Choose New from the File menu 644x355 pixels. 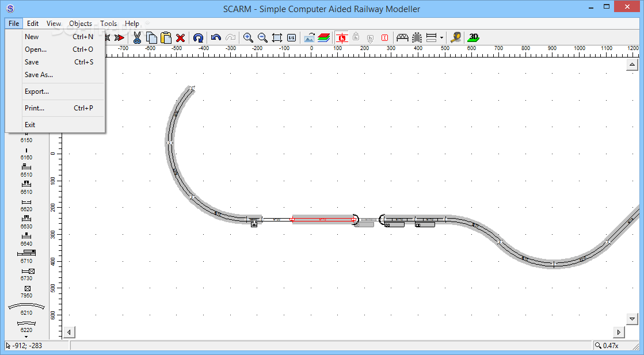(59, 36)
